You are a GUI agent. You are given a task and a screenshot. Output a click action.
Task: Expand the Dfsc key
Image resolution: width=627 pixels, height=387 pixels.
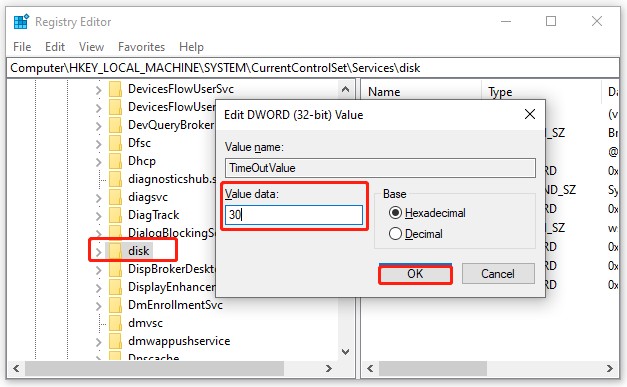pos(98,144)
